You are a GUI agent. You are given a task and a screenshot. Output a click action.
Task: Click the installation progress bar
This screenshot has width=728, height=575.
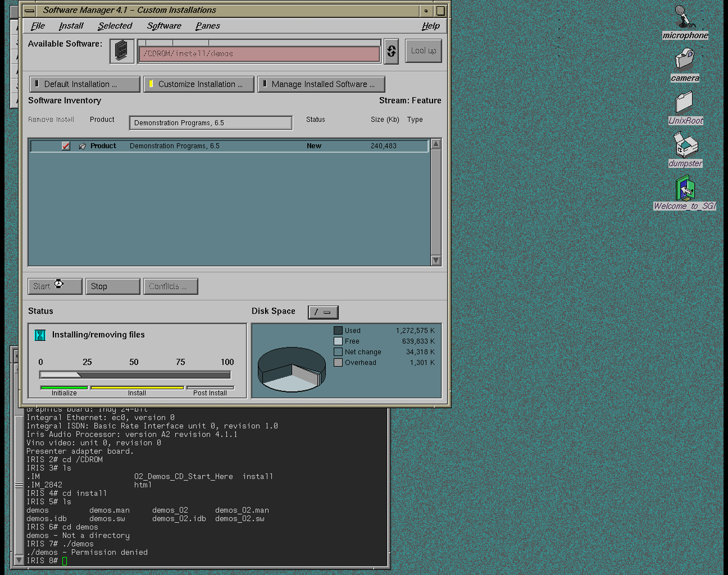pos(135,375)
